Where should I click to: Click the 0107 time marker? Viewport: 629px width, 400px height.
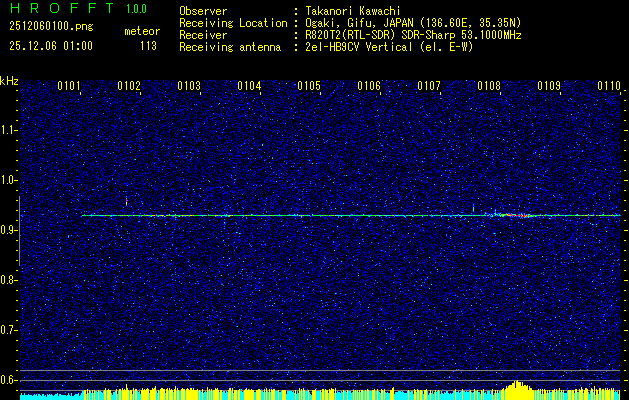pos(429,85)
